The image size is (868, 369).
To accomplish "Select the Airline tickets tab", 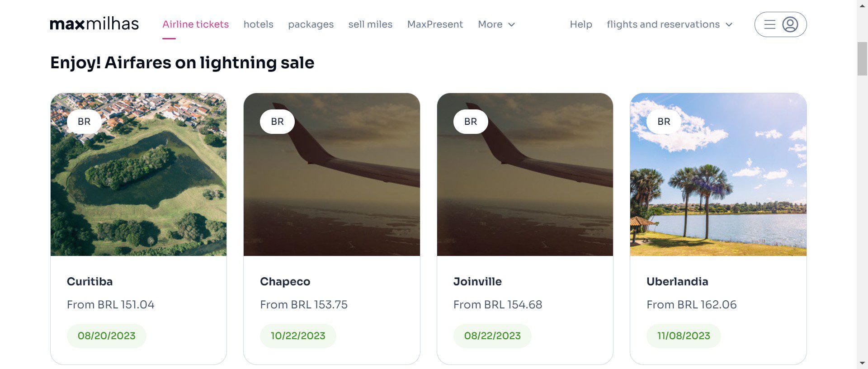I will coord(195,24).
